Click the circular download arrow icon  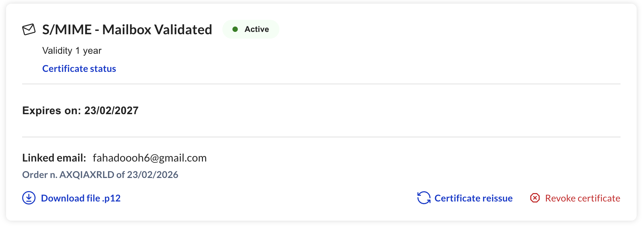[x=29, y=198]
